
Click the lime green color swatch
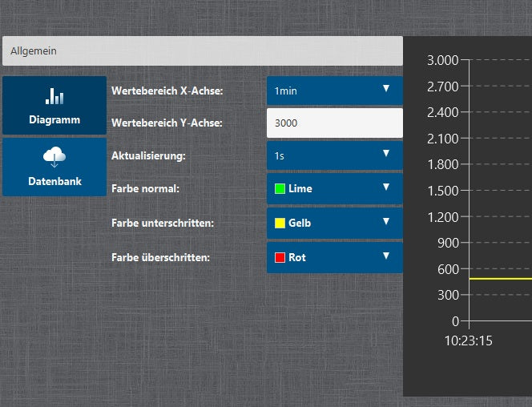pos(280,189)
